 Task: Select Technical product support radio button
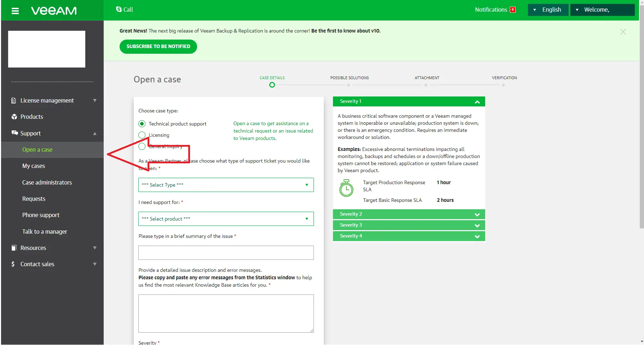tap(142, 124)
